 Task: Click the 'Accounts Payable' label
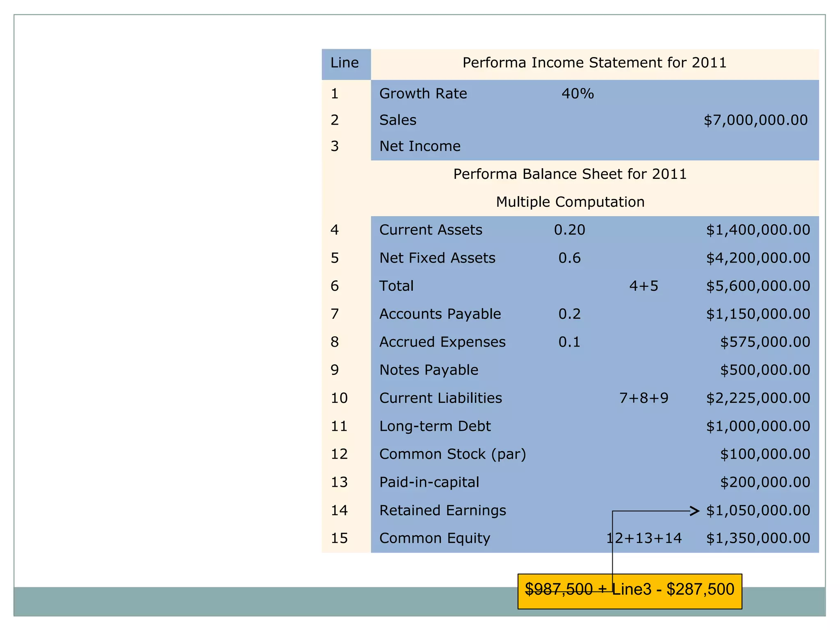pos(440,314)
